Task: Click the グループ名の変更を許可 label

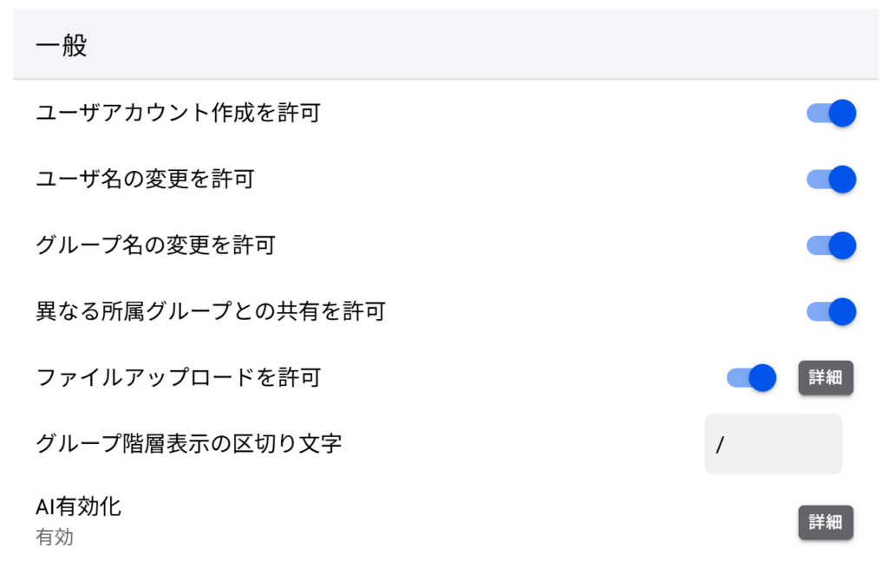Action: (x=156, y=245)
